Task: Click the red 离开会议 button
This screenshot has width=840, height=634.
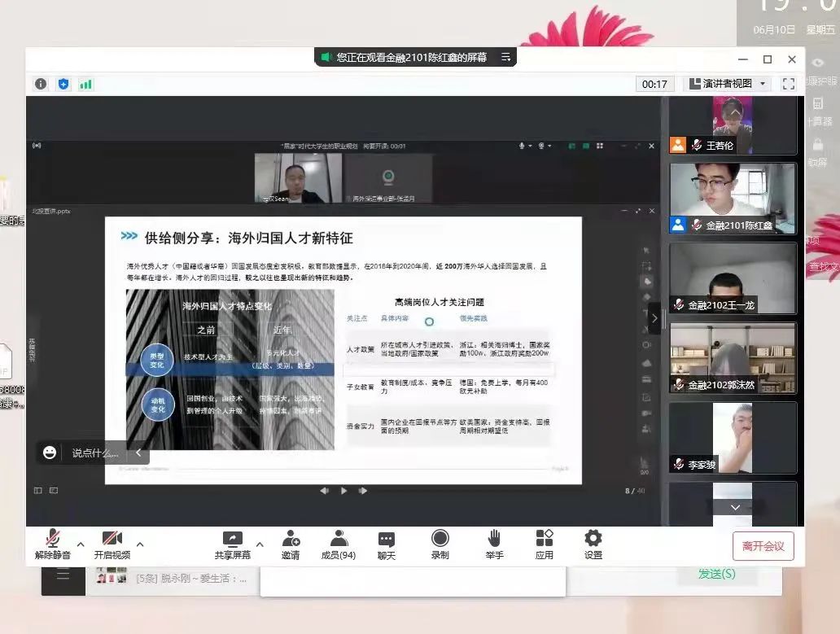Action: tap(763, 546)
